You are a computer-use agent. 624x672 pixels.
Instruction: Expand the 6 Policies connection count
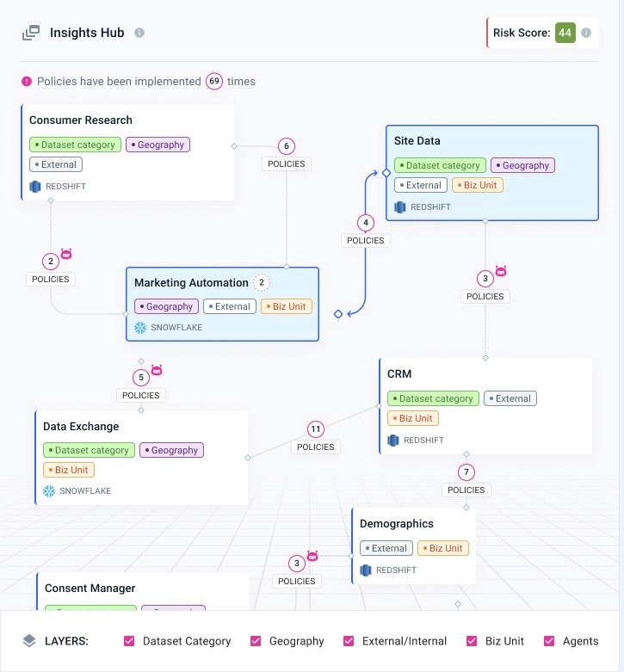287,146
